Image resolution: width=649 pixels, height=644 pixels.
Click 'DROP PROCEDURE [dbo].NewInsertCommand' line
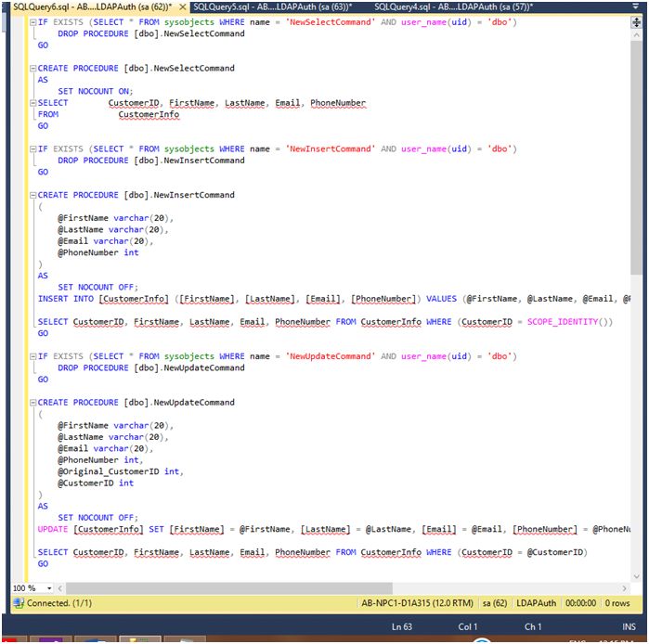tap(151, 161)
